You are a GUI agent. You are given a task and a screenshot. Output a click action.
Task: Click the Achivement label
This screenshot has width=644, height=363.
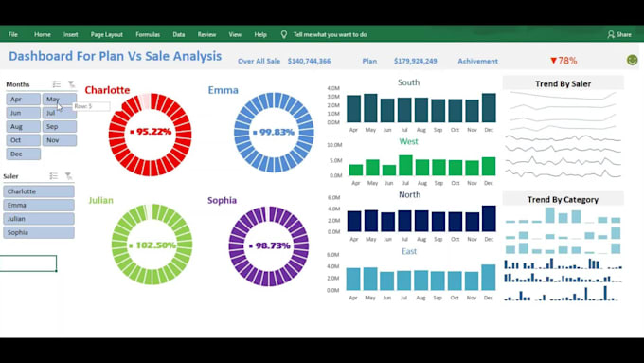click(x=477, y=61)
